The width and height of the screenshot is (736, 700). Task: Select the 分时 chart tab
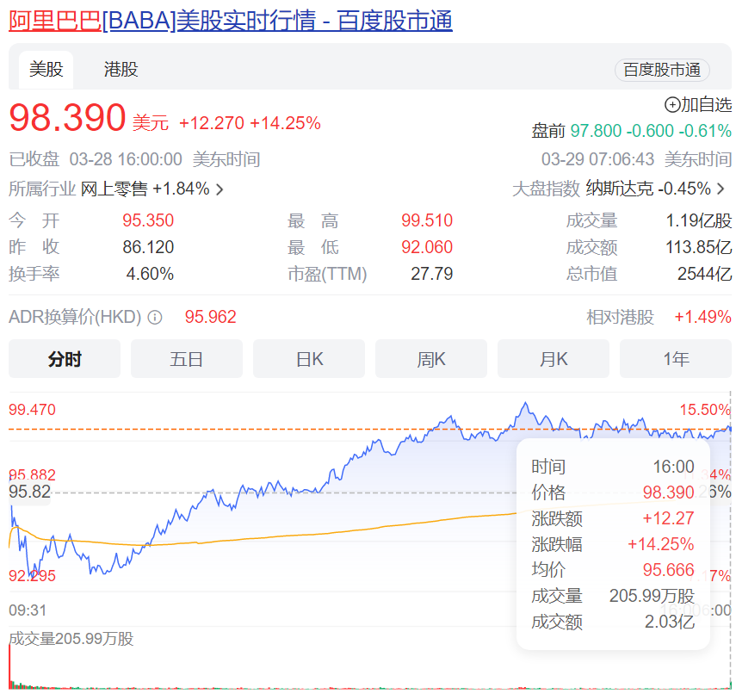[x=65, y=359]
